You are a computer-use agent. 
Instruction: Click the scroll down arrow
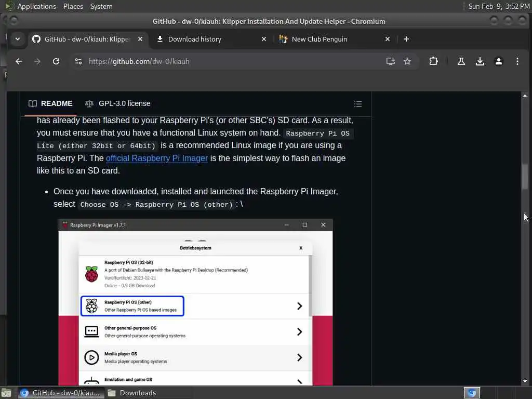coord(525,381)
